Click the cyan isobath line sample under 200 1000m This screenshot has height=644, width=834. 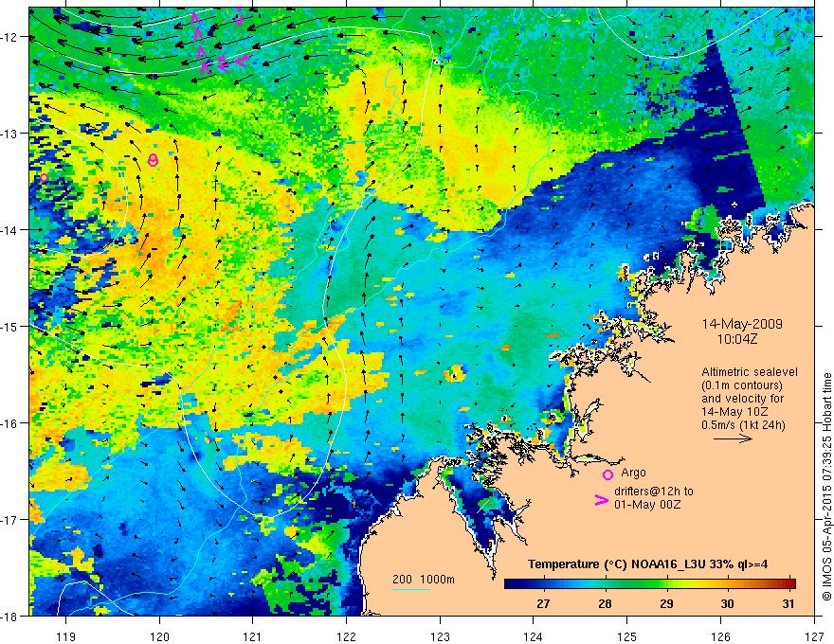[x=411, y=589]
